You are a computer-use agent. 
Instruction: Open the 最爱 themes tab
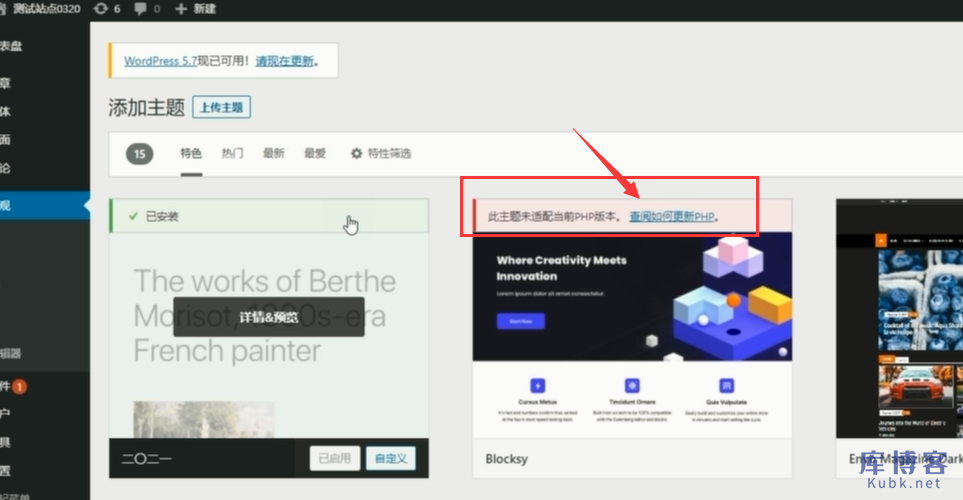315,154
